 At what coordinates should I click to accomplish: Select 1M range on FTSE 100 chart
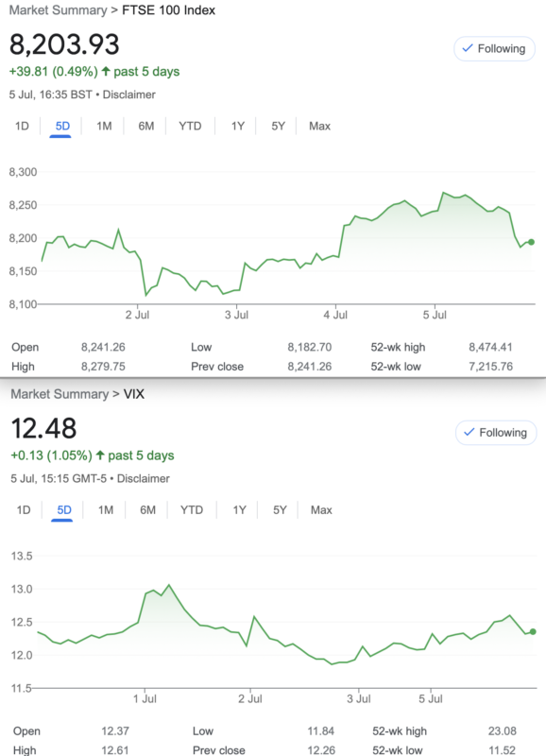[x=104, y=127]
